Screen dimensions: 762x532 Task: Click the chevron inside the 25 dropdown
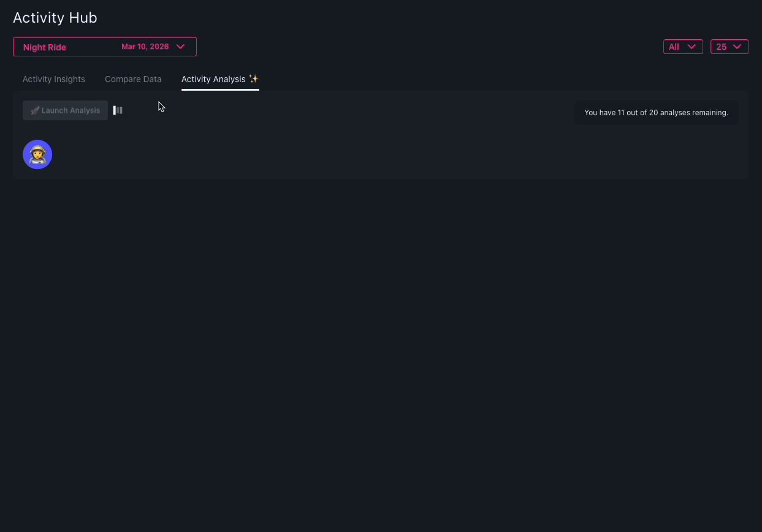(737, 46)
